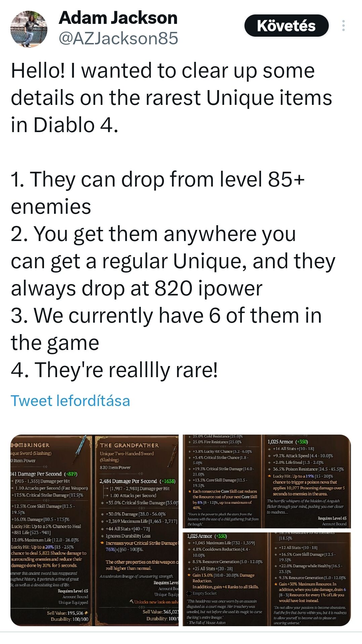Viewport: 362px width, 644px height.
Task: Click the 'Tweet lefordítása' translate link
Action: click(x=70, y=401)
